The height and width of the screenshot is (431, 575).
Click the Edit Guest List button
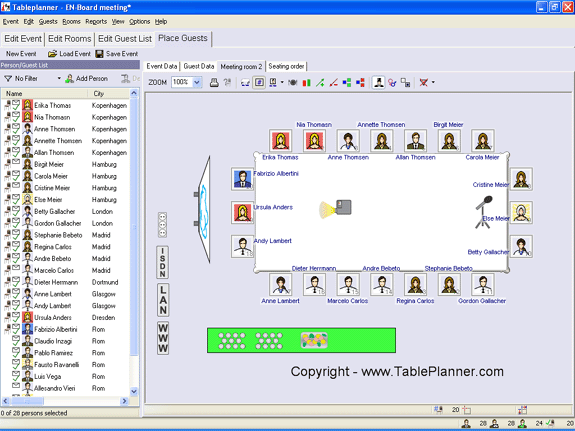pyautogui.click(x=125, y=39)
